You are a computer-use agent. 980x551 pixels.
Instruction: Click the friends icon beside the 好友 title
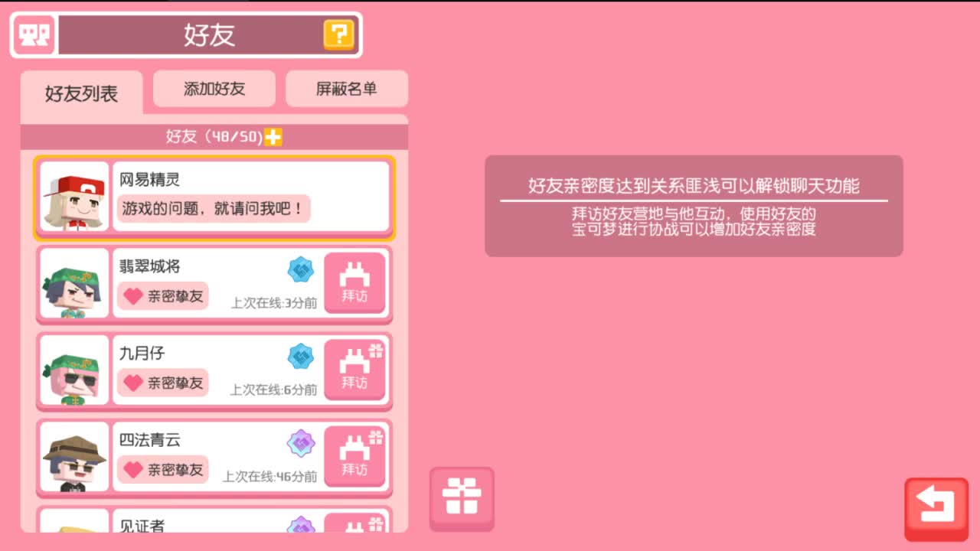(x=34, y=35)
